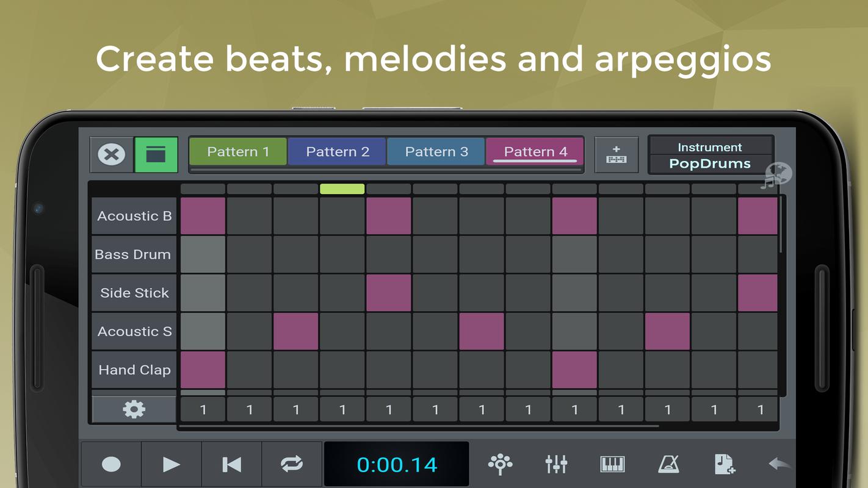Enable Bass Drum ninth step light cell

(x=574, y=254)
